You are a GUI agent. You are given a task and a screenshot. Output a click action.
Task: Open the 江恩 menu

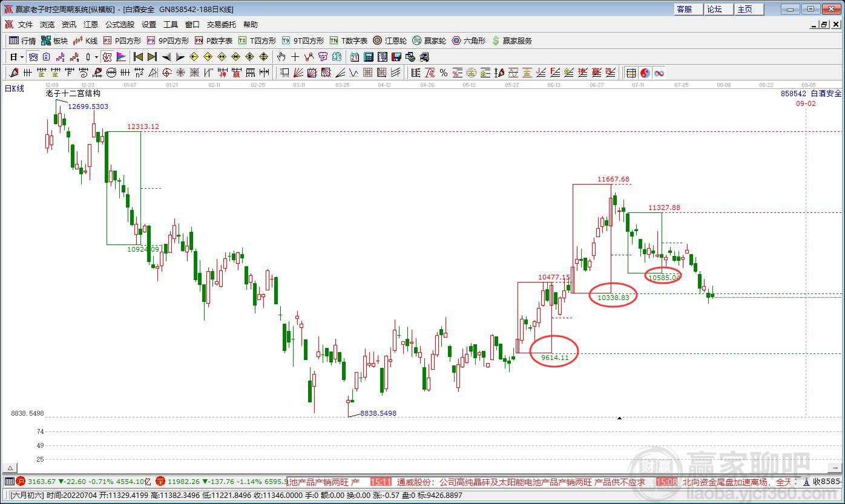click(91, 25)
